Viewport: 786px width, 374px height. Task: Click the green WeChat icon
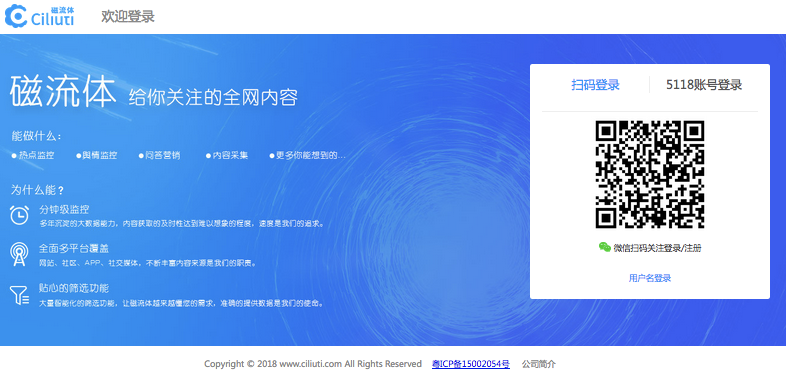(605, 247)
